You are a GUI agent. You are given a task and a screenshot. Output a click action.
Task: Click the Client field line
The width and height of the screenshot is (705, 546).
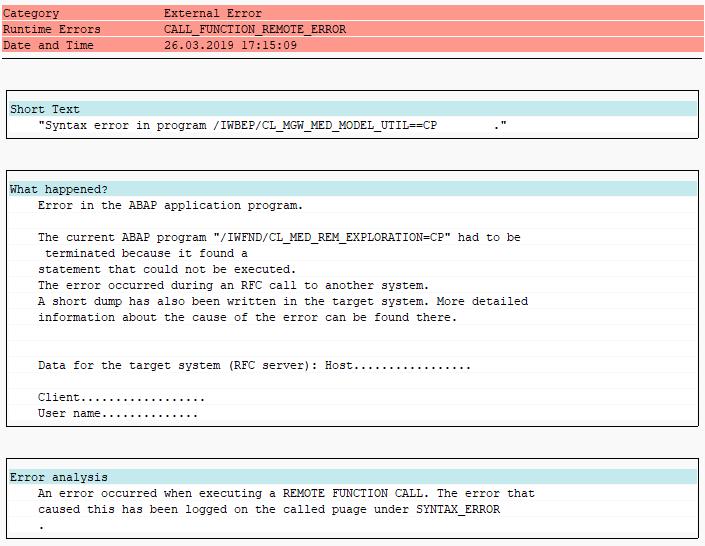(x=121, y=398)
